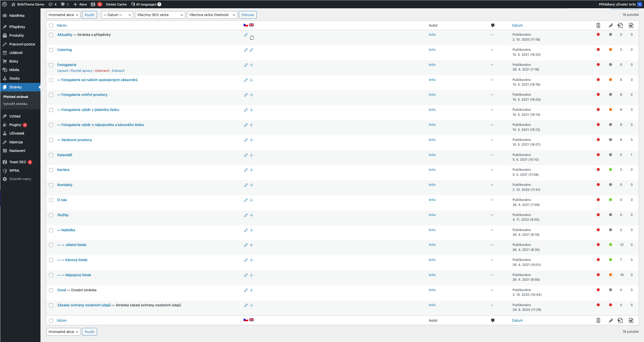
Task: Click the Odstranit link under Fotogalerie
Action: [x=102, y=71]
